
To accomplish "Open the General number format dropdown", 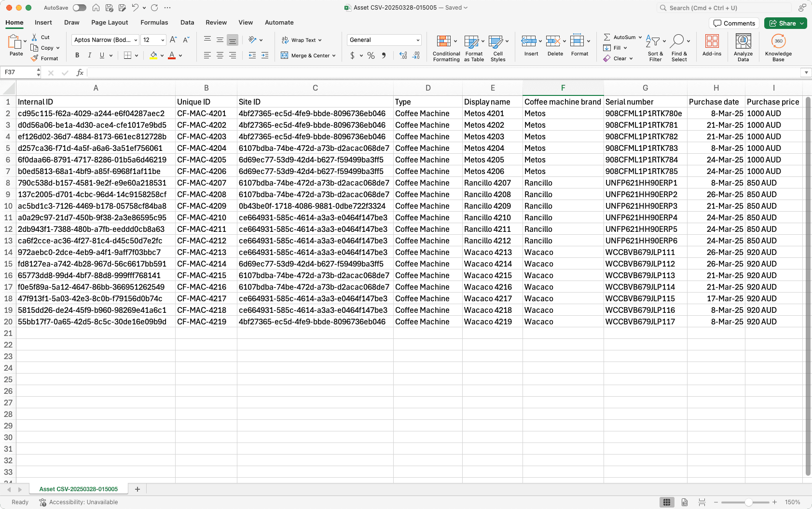I will click(x=384, y=40).
